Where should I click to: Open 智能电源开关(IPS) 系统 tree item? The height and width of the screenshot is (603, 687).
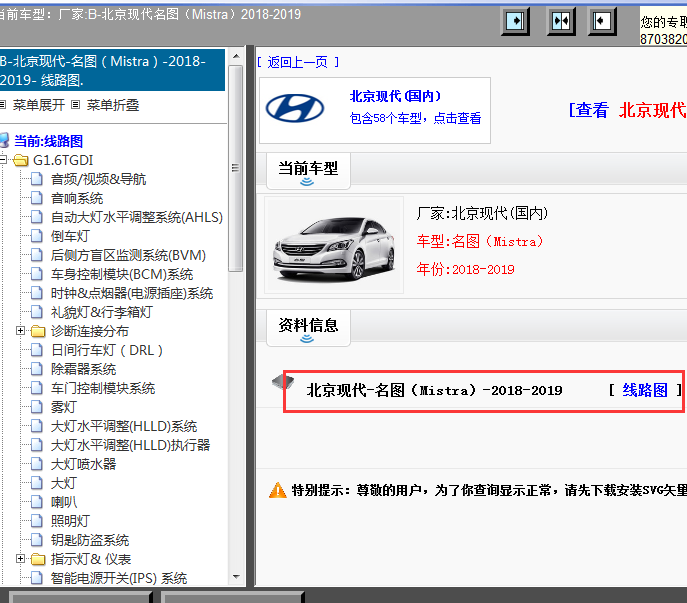(119, 578)
